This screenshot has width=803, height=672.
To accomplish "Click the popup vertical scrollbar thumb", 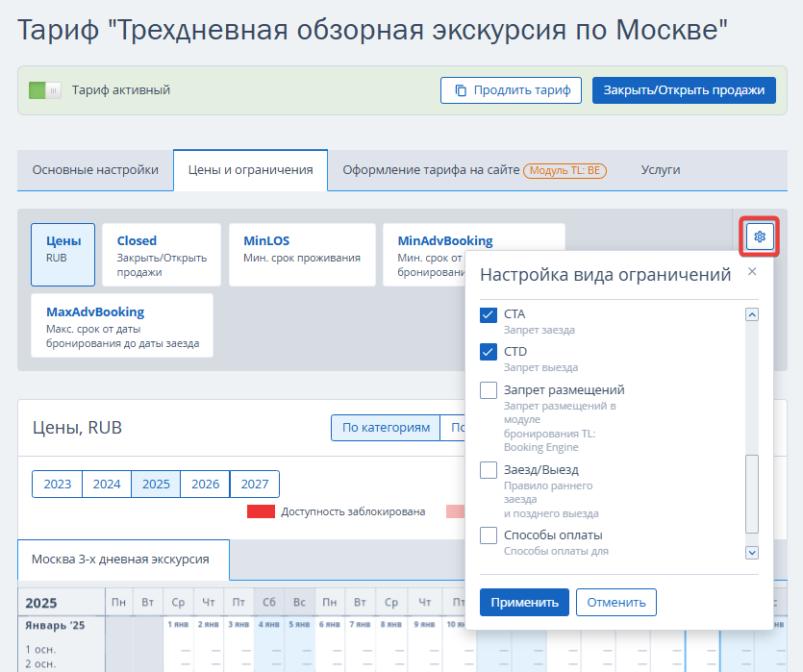I will pos(752,494).
